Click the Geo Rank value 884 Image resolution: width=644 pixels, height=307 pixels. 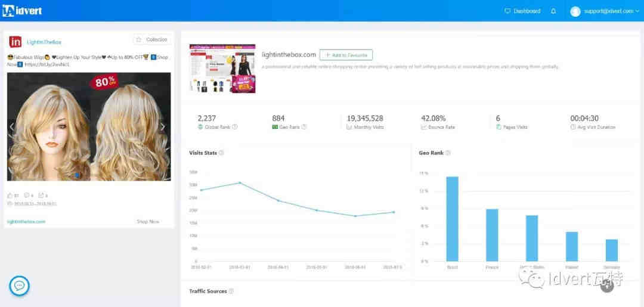[x=278, y=118]
